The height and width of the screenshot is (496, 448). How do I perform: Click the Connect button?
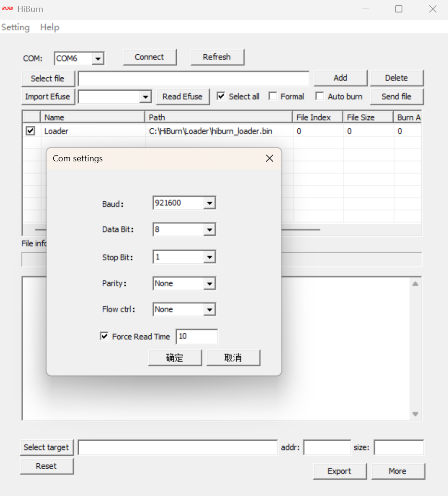(150, 57)
